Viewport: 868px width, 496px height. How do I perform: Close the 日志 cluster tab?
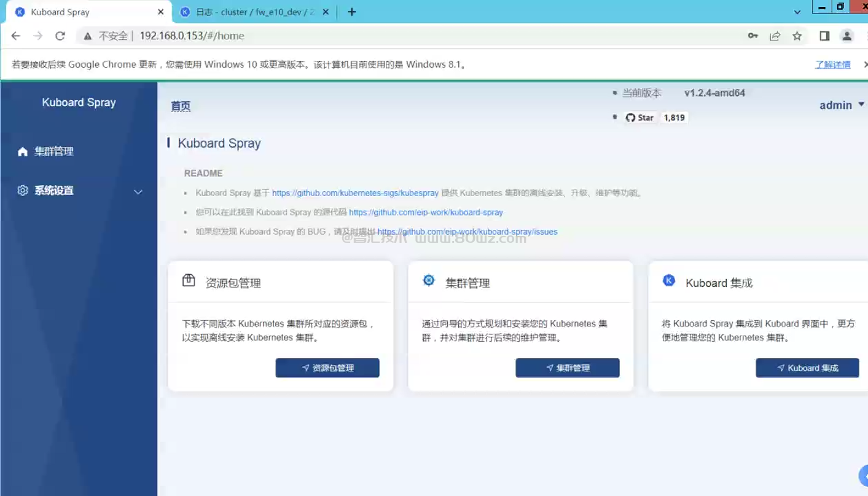pyautogui.click(x=326, y=12)
